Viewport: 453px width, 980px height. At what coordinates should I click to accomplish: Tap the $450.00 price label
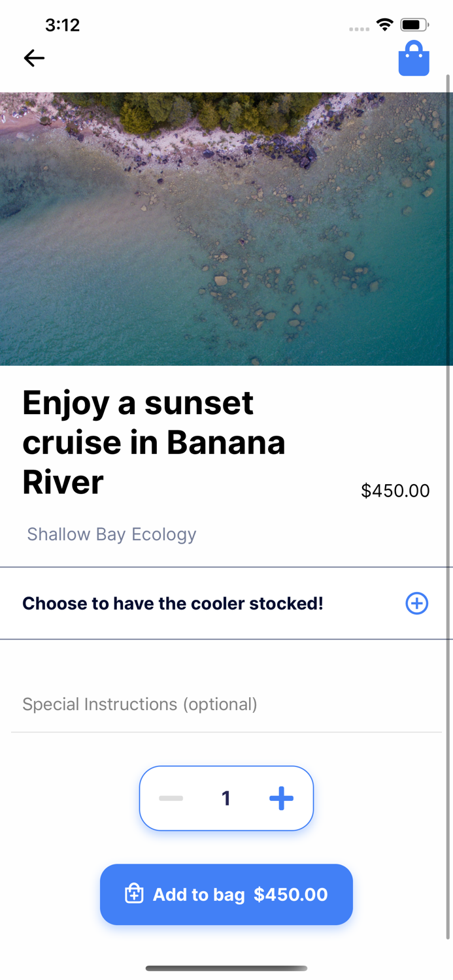tap(395, 490)
